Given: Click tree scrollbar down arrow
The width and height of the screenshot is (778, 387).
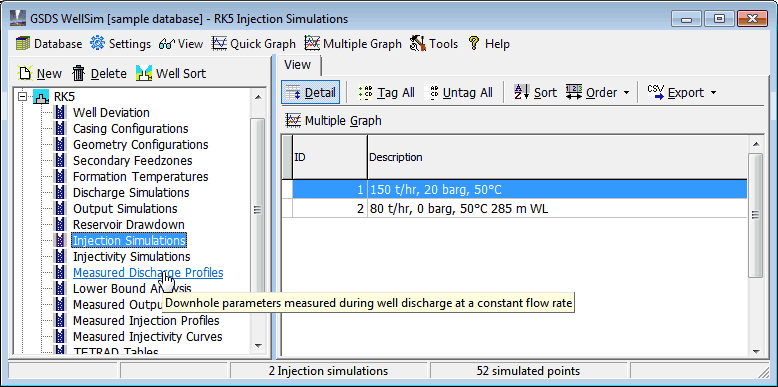Looking at the screenshot, I should (x=258, y=345).
